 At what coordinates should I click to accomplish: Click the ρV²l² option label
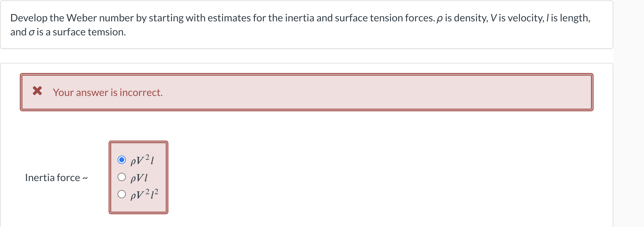(x=144, y=194)
